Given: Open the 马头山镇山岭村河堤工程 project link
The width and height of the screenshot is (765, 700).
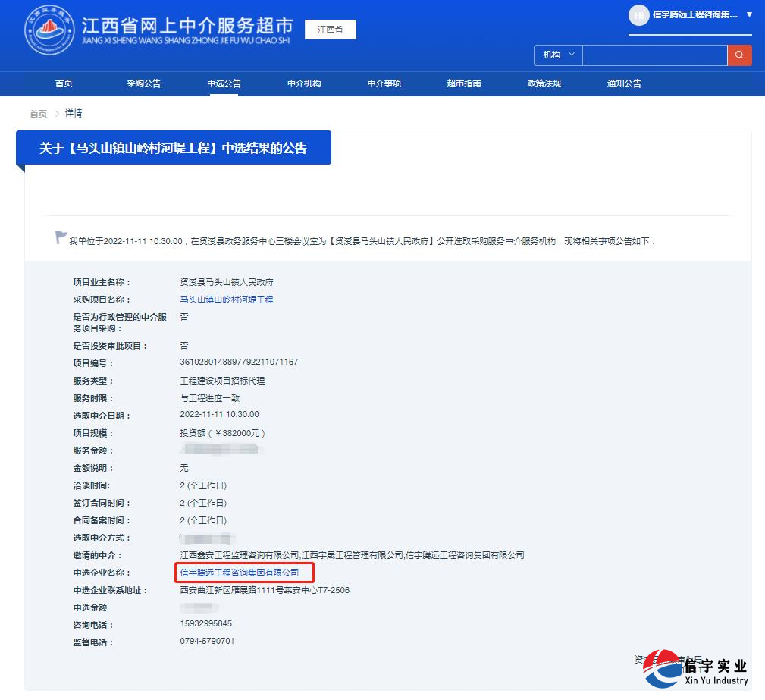Looking at the screenshot, I should click(226, 300).
